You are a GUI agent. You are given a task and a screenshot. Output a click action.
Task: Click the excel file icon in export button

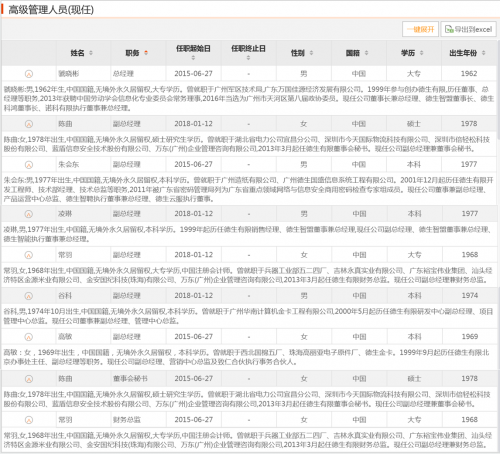449,29
